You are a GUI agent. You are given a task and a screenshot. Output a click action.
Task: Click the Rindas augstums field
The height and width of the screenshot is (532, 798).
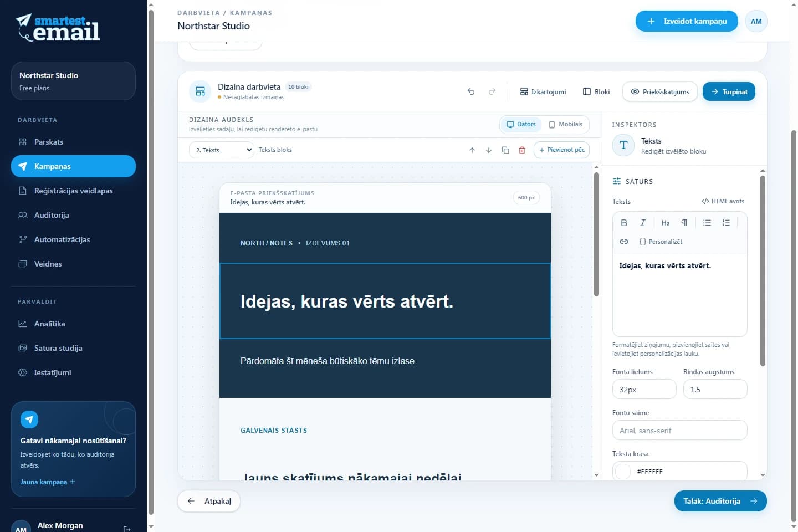coord(715,390)
